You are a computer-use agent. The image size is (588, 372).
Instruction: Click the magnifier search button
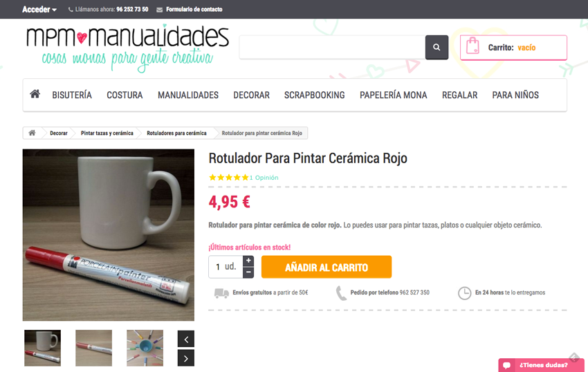[x=437, y=47]
